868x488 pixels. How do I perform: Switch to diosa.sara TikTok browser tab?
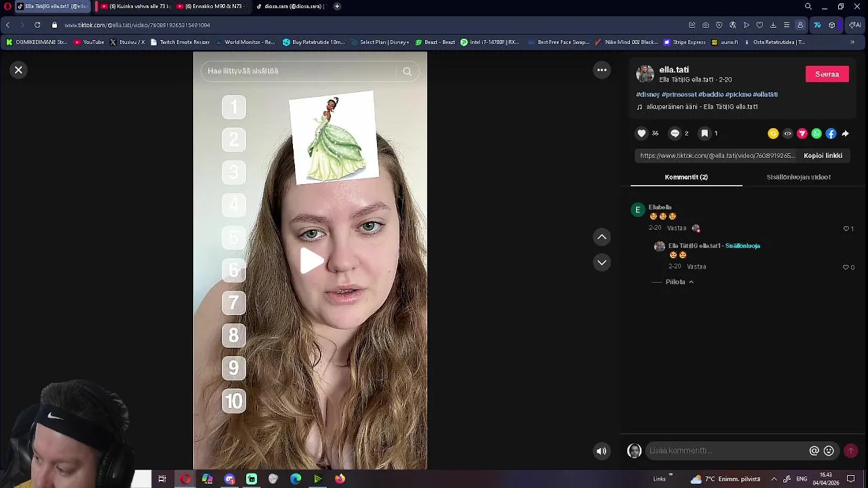pyautogui.click(x=290, y=6)
